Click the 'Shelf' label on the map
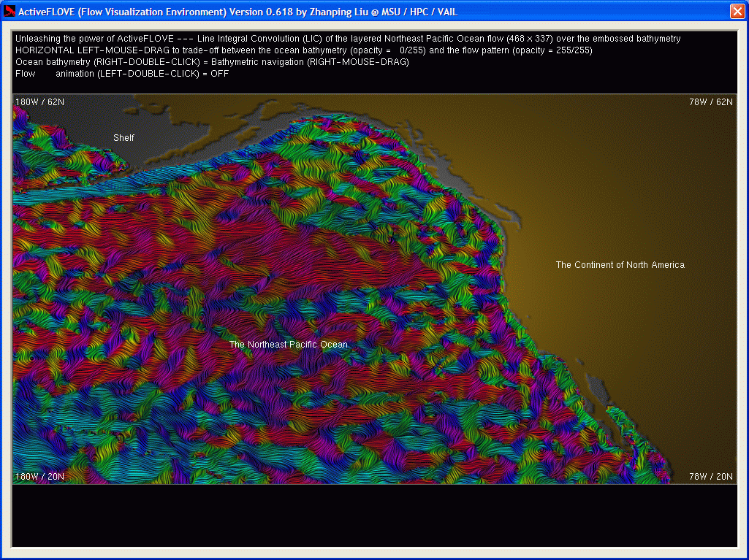 123,138
